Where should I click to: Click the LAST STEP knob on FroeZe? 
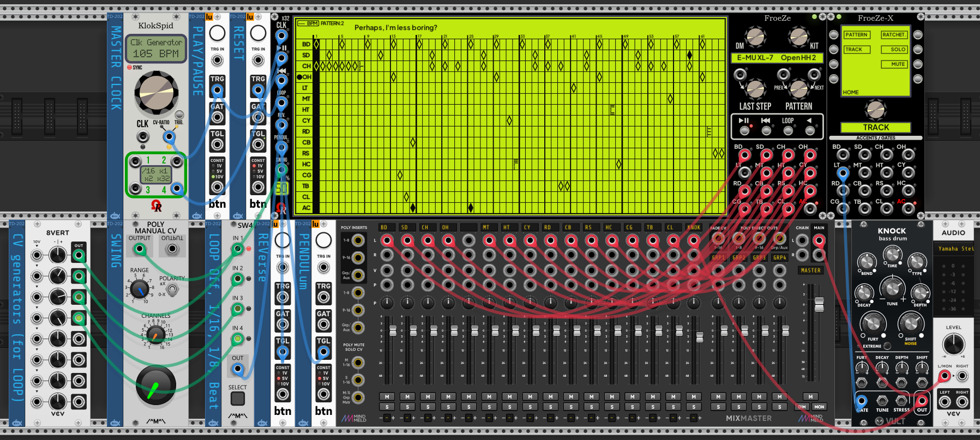[x=755, y=88]
